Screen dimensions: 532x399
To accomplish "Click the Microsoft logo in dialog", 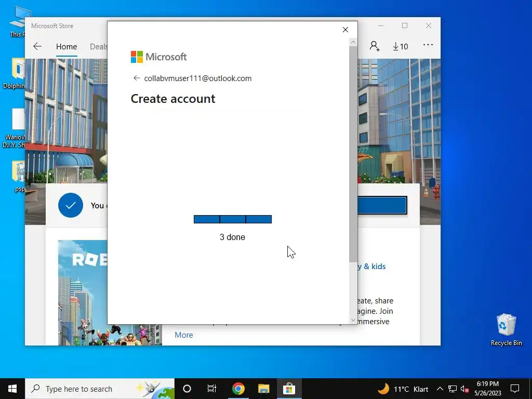I will [159, 57].
